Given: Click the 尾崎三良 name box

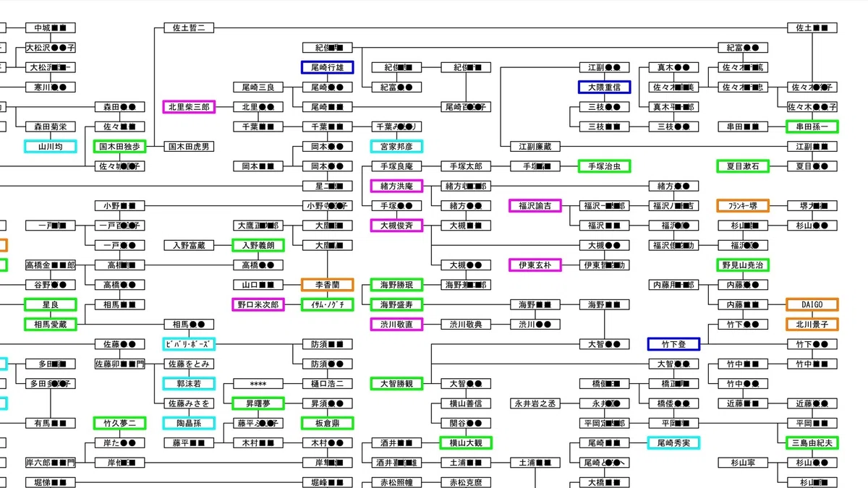Looking at the screenshot, I should [x=258, y=87].
